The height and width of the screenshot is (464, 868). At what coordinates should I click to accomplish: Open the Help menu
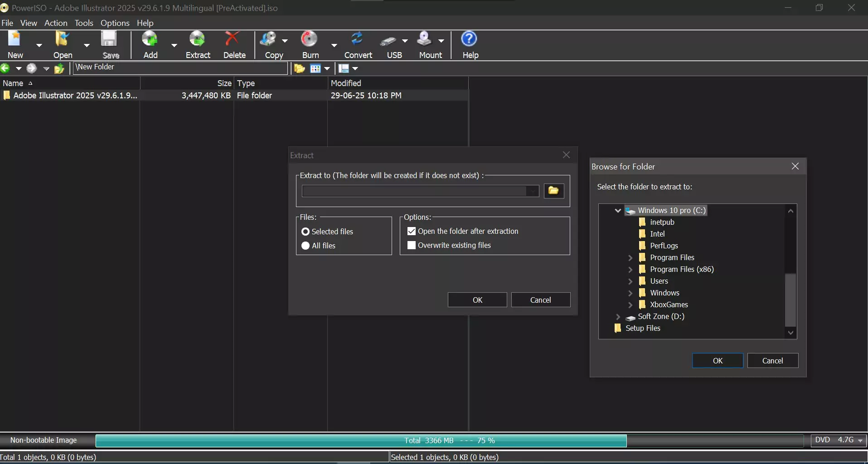145,23
